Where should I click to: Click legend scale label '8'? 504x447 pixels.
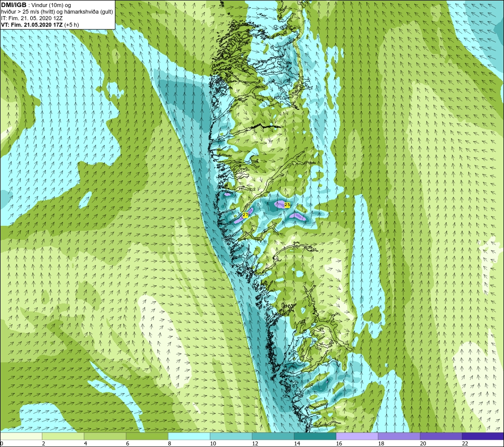pos(169,443)
